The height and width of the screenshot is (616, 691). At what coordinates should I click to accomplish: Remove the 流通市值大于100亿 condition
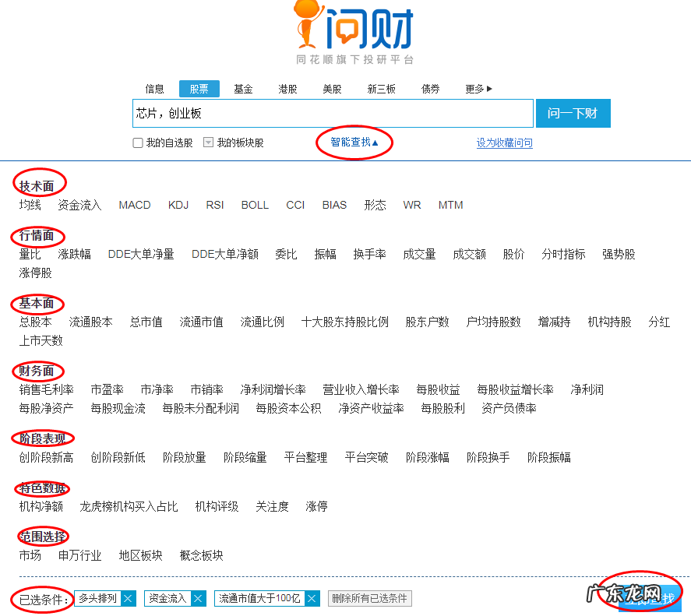(310, 598)
